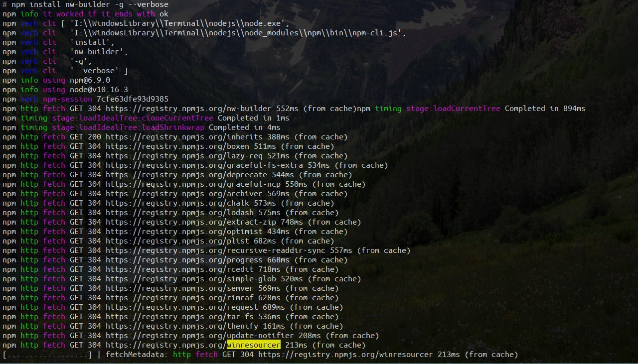Click 'Completed in 894ms' text
This screenshot has height=364, width=638.
click(545, 109)
